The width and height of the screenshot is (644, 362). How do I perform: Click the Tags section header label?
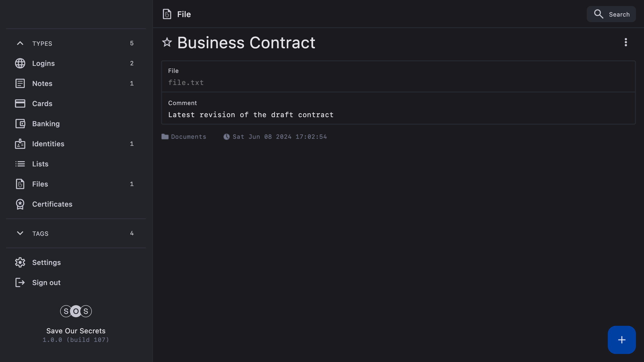40,234
